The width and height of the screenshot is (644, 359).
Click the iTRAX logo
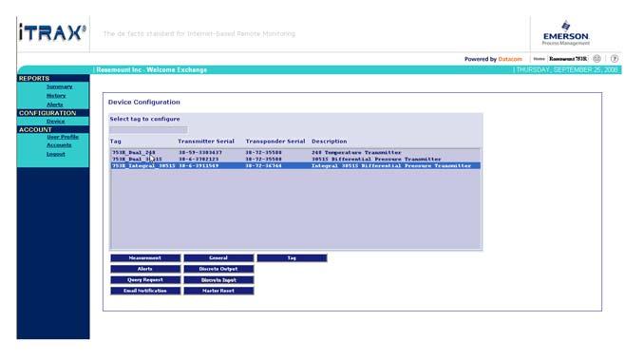click(x=52, y=33)
